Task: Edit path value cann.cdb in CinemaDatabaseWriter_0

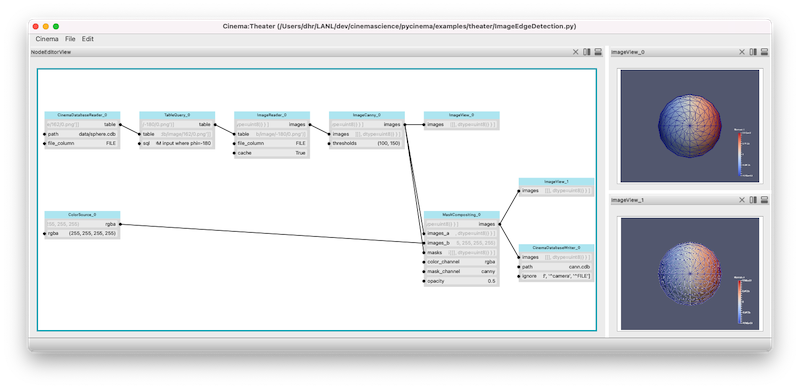Action: [580, 266]
